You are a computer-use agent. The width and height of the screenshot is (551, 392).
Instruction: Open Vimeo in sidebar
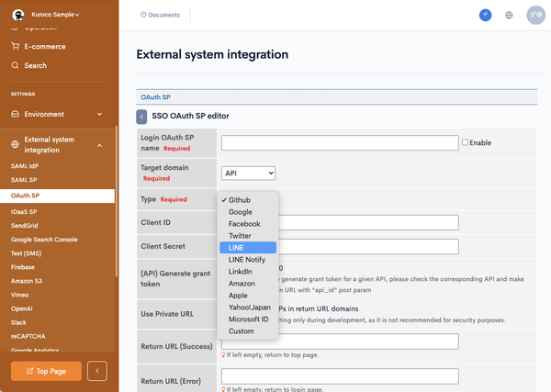click(19, 295)
